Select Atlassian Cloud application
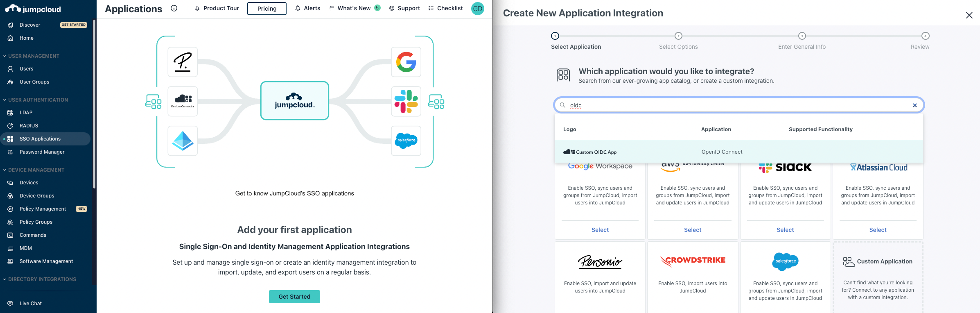The width and height of the screenshot is (980, 313). [x=878, y=230]
